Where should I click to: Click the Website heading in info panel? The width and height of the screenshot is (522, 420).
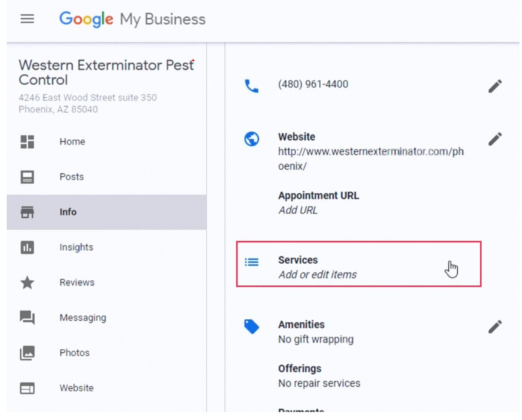point(297,137)
